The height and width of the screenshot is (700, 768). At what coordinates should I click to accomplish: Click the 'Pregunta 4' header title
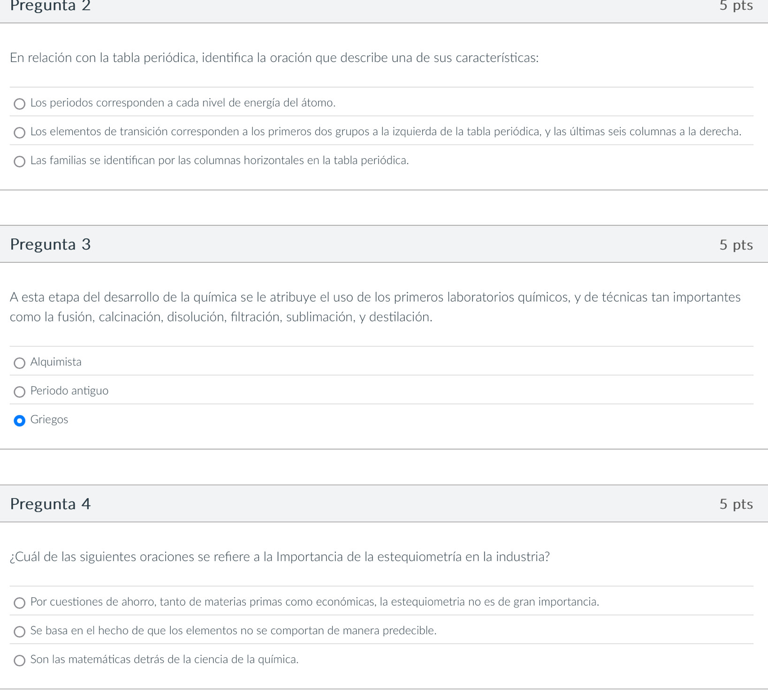(x=50, y=504)
